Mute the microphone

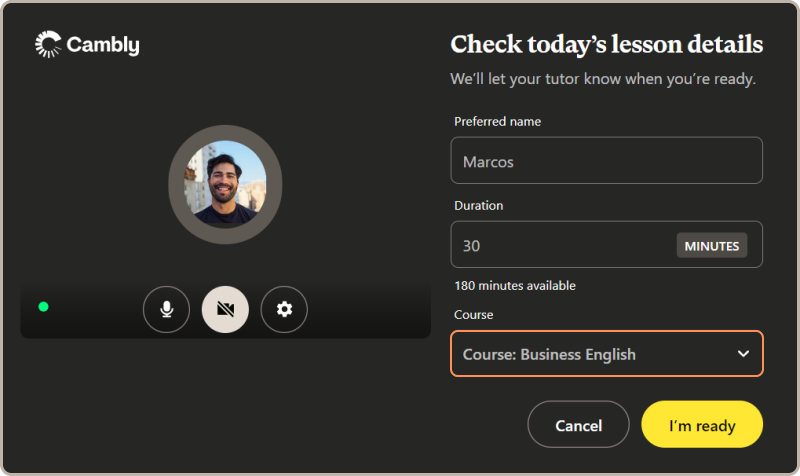pos(166,309)
